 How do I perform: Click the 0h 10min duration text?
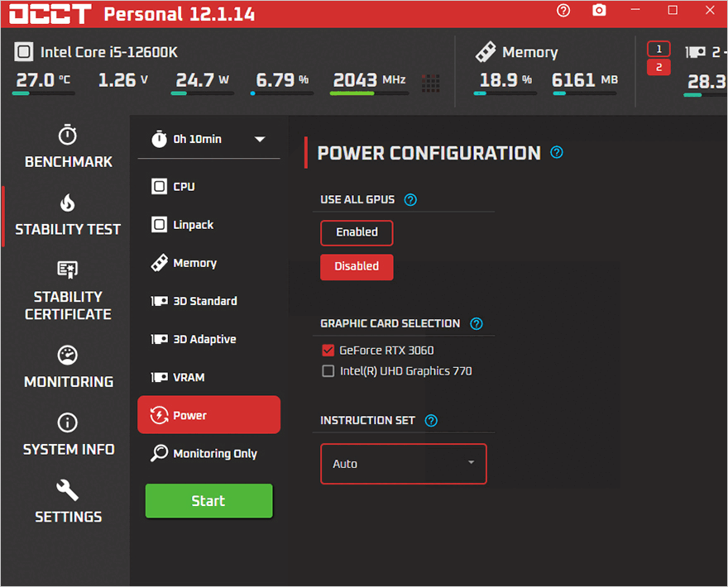point(198,139)
